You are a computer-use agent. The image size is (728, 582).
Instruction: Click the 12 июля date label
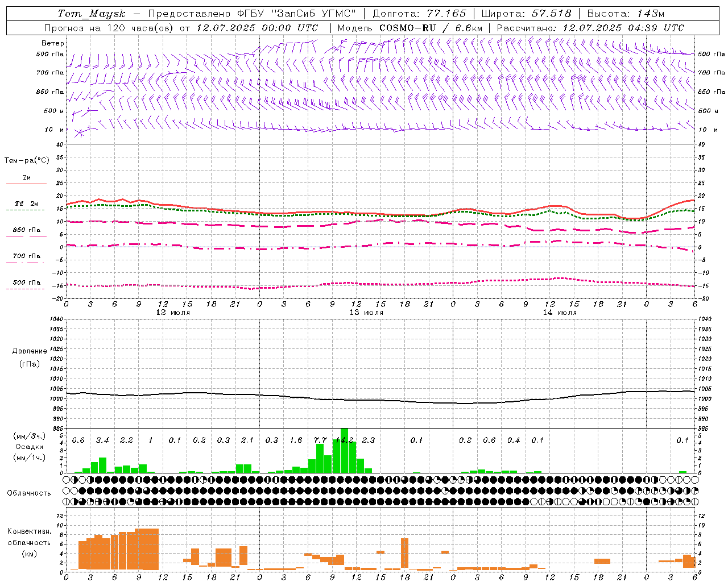(173, 313)
